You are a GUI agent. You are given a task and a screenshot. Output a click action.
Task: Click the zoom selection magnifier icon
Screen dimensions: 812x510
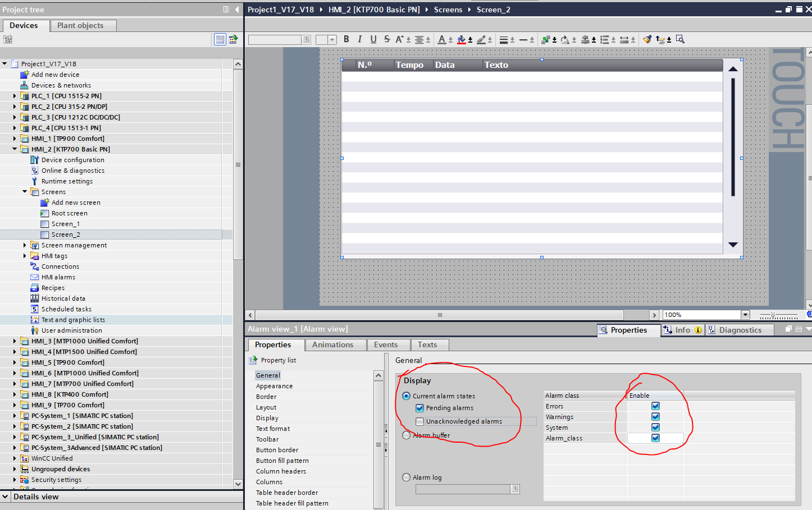click(680, 39)
